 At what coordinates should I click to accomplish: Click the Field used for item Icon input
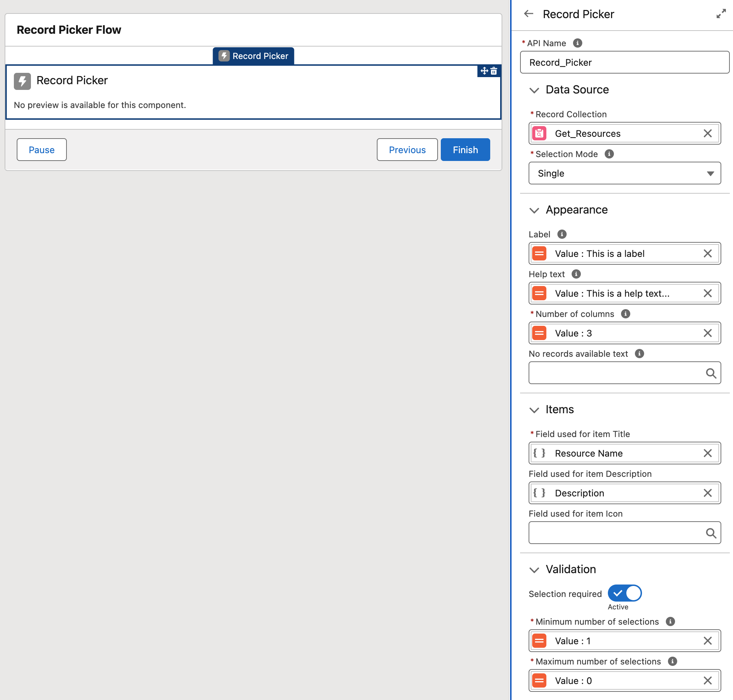coord(616,533)
